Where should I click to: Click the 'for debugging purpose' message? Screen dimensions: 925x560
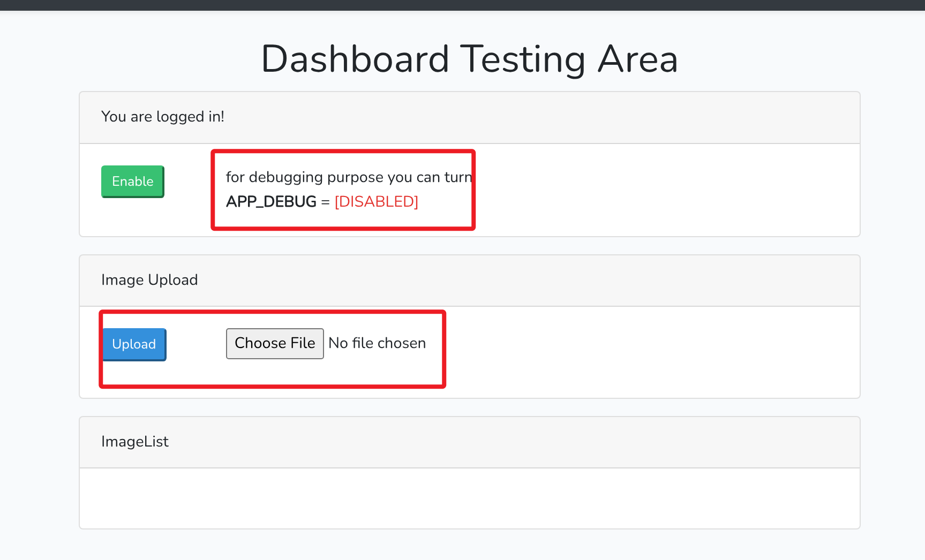[x=348, y=177]
